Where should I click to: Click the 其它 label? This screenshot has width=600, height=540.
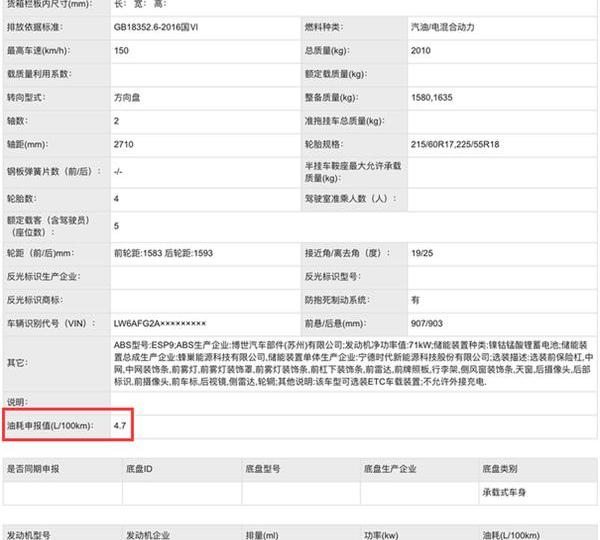17,363
